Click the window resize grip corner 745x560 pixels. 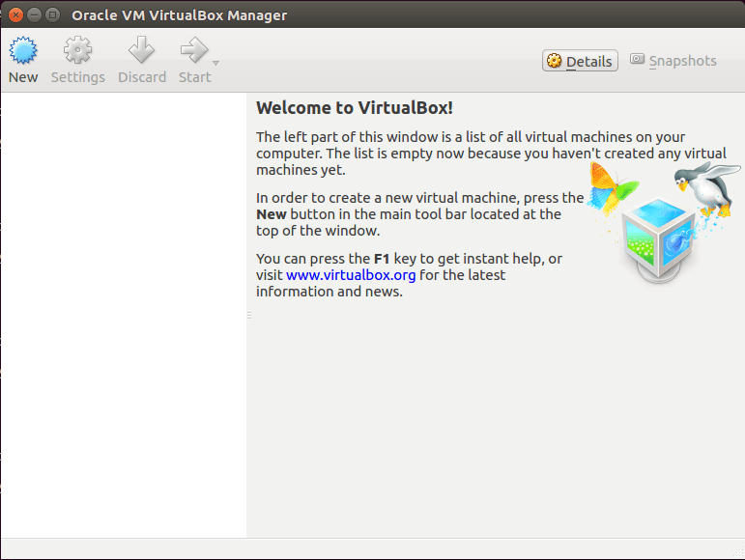pos(738,552)
